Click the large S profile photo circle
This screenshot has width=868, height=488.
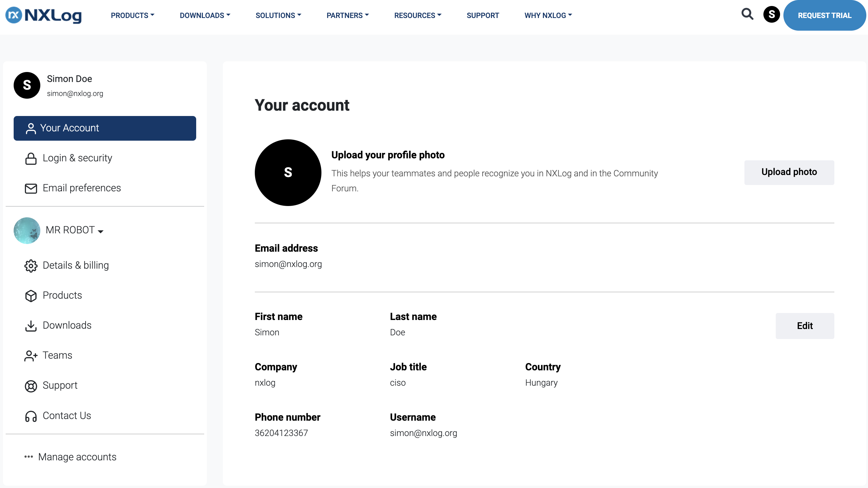click(288, 172)
